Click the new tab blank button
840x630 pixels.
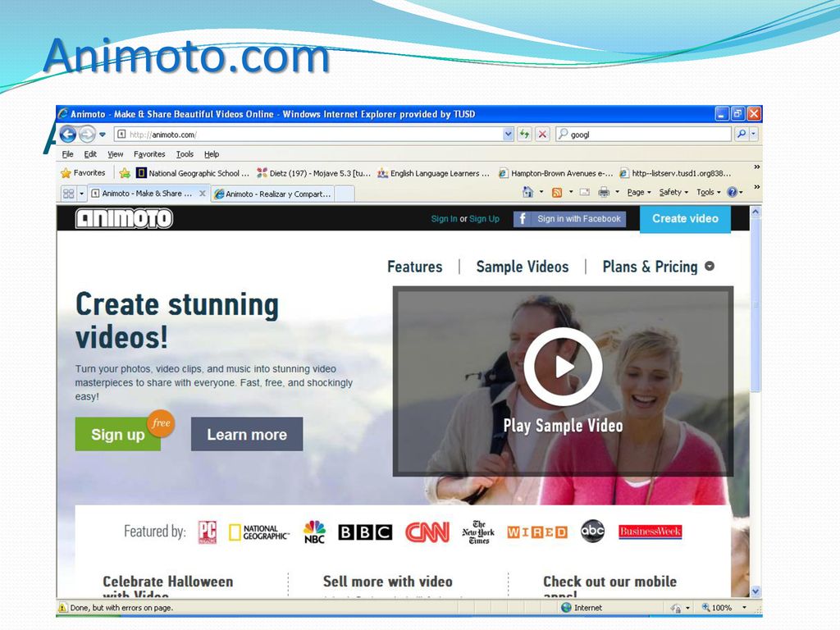[345, 194]
